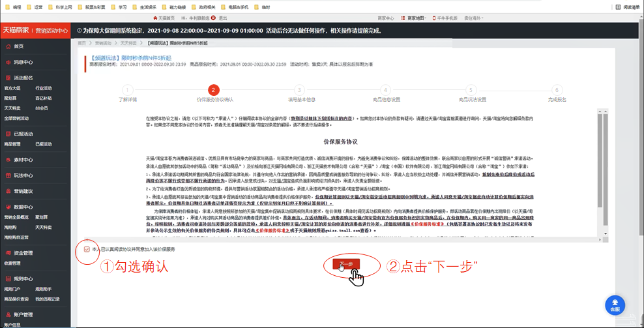Screen dimensions: 644x328
Task: Open 商家中心 link in top bar
Action: [386, 18]
